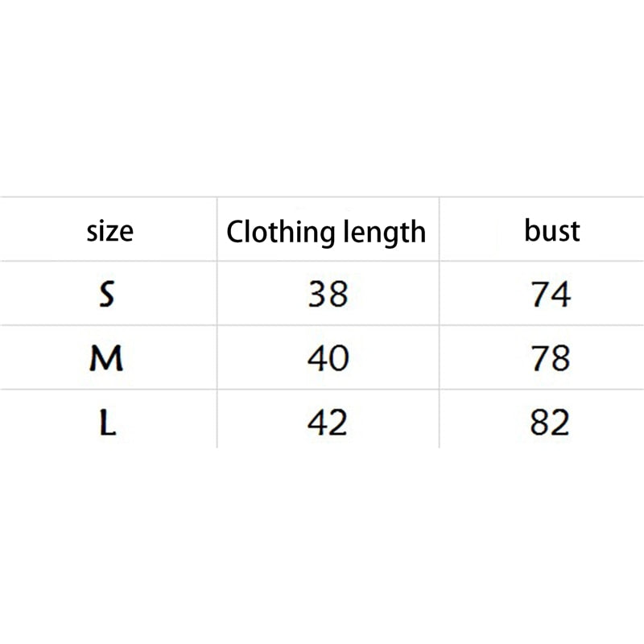
Task: Select the size "S" cell
Action: (x=107, y=295)
